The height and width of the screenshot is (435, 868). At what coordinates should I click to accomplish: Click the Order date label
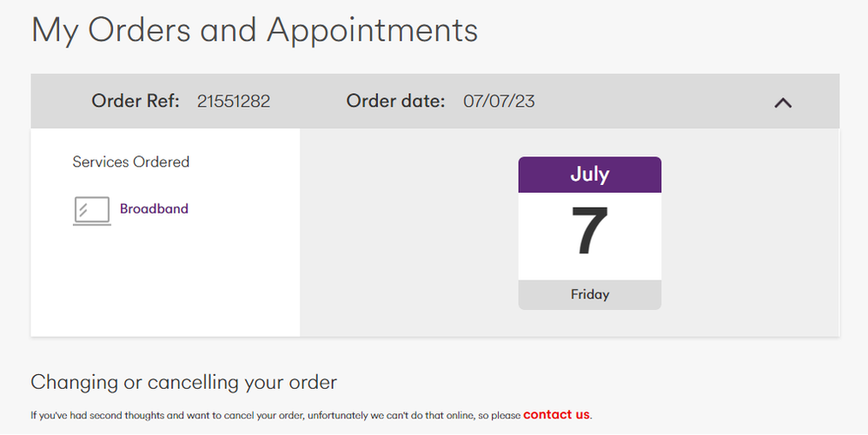click(x=395, y=102)
